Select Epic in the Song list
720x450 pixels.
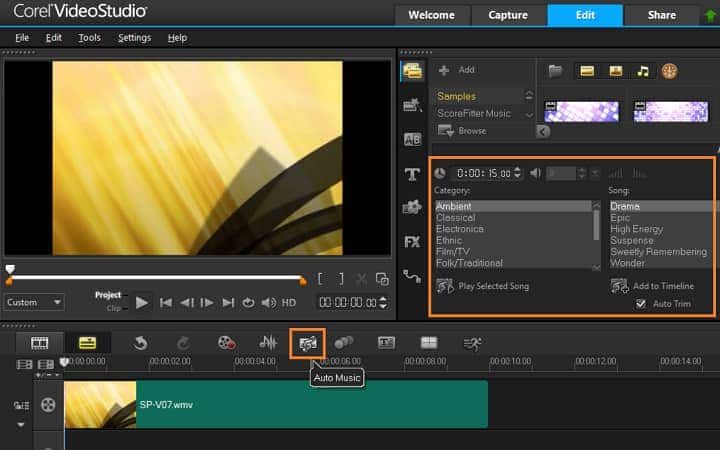click(x=620, y=218)
